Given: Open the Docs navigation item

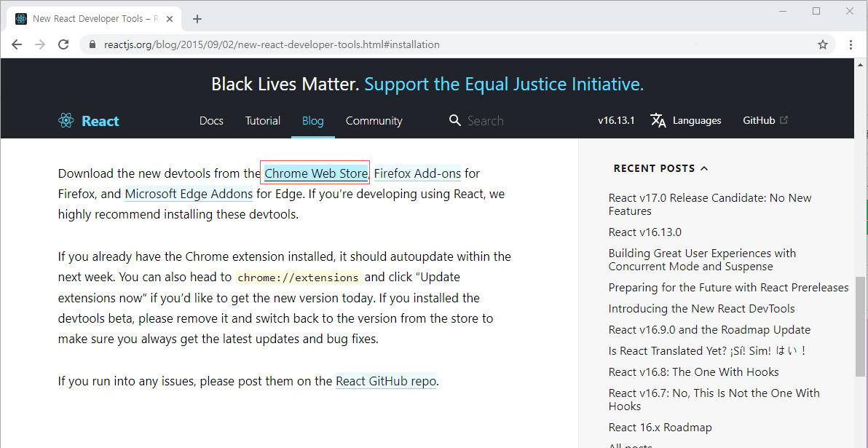Looking at the screenshot, I should [211, 121].
